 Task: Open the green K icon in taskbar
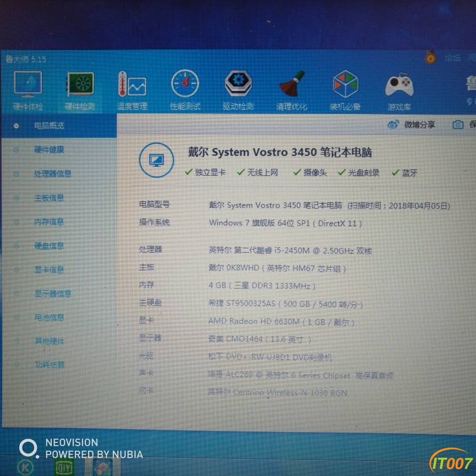25,468
